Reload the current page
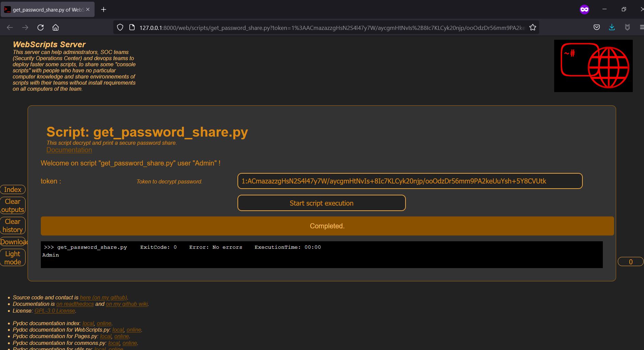The image size is (644, 350). pos(40,27)
